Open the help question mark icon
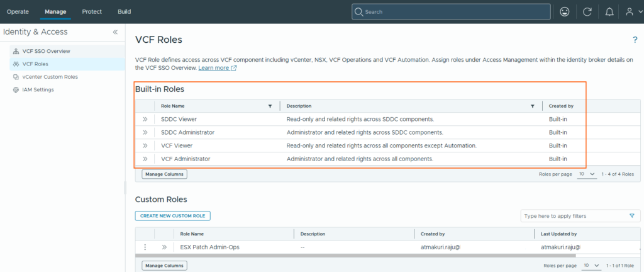 point(635,40)
